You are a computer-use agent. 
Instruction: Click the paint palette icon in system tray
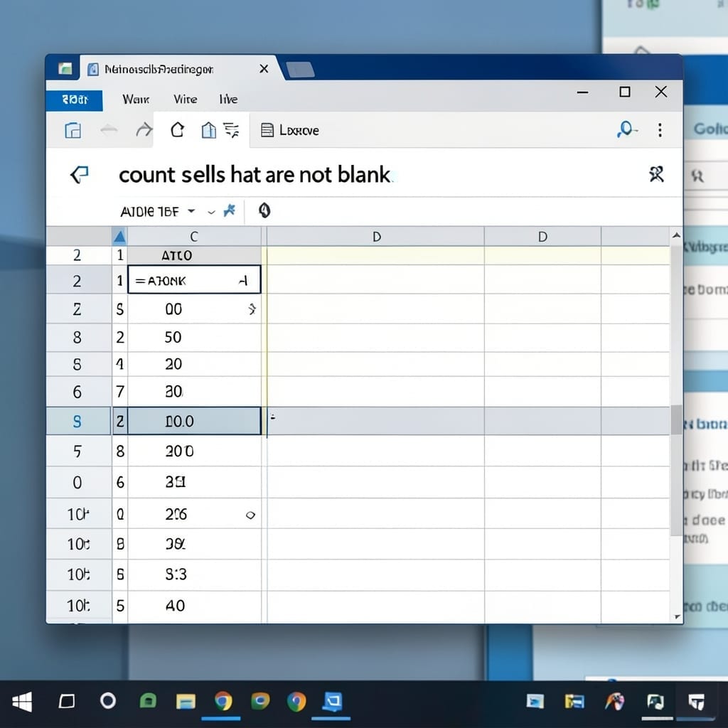point(615,701)
